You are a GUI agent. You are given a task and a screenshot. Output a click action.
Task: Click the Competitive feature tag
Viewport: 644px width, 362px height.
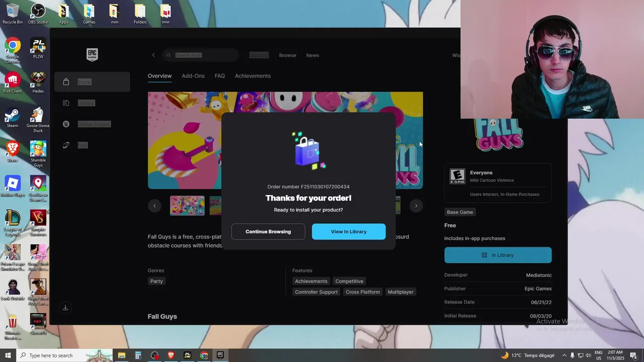pos(349,281)
